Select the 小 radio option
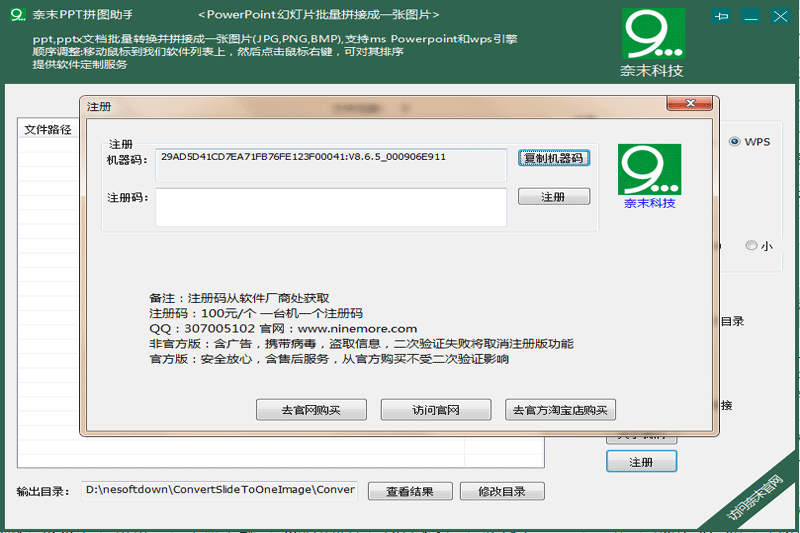Screen dimensions: 800x533 (751, 246)
